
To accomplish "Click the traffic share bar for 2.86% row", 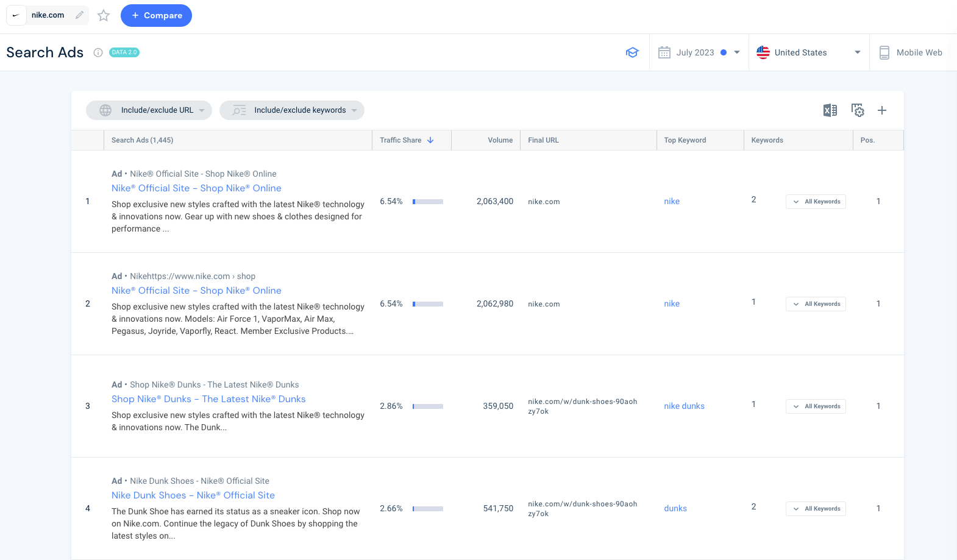I will (428, 406).
